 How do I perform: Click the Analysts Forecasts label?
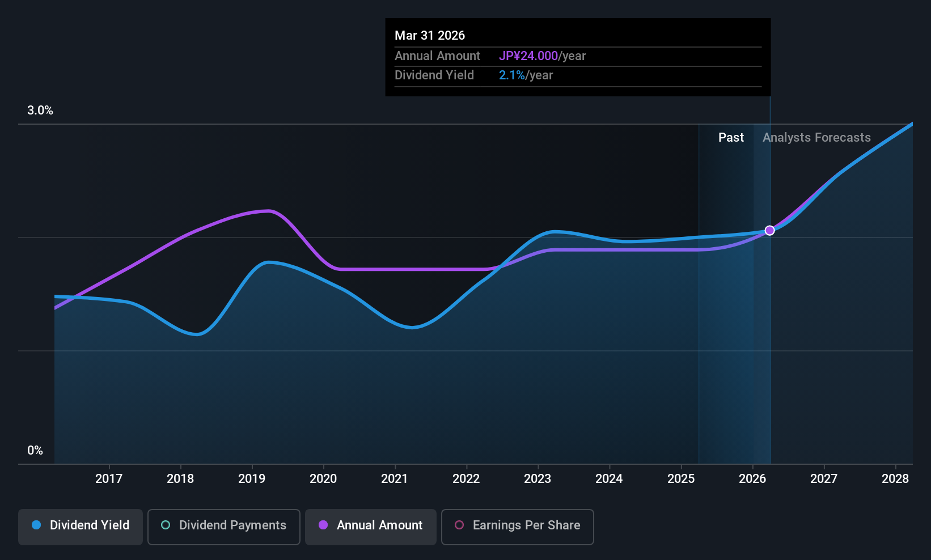click(x=816, y=137)
